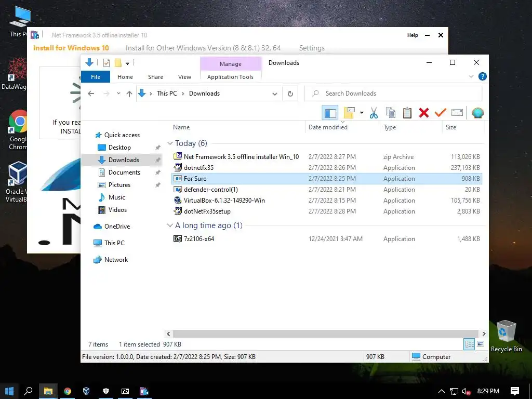The width and height of the screenshot is (532, 399).
Task: Click the folder options toolbar icon
Action: [x=349, y=113]
